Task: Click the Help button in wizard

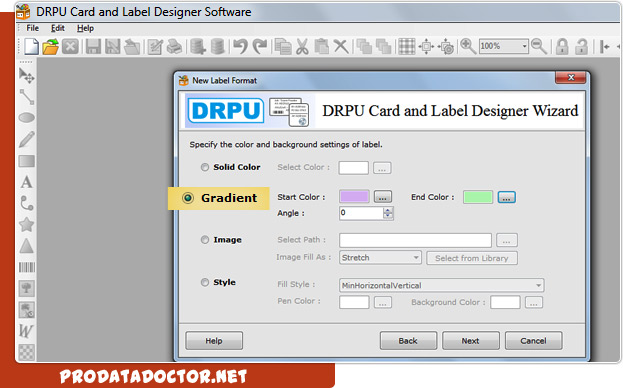Action: click(x=214, y=341)
